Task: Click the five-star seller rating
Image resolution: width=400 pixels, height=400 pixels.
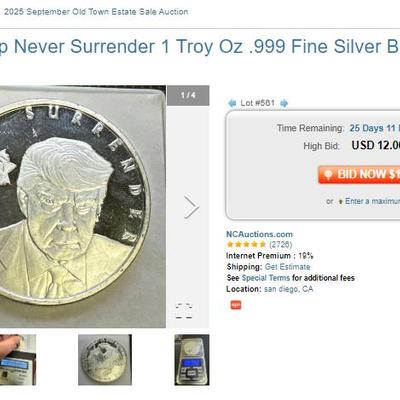Action: point(246,245)
